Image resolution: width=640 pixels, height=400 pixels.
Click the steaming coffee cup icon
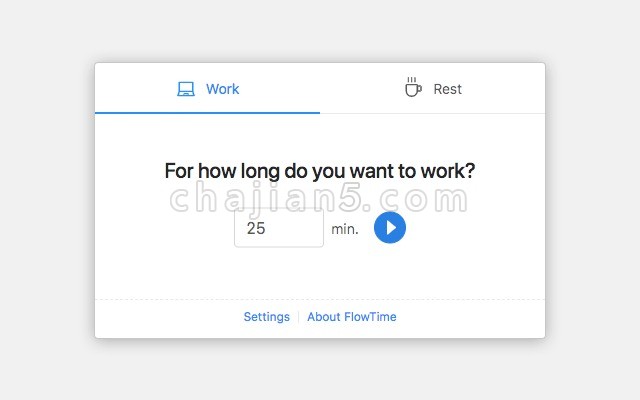pos(413,87)
